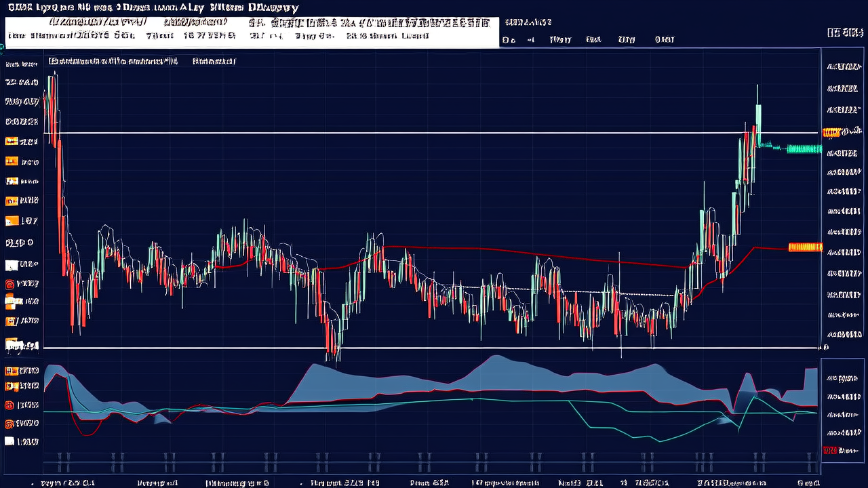Select the "Uny" timeframe tab

point(626,40)
